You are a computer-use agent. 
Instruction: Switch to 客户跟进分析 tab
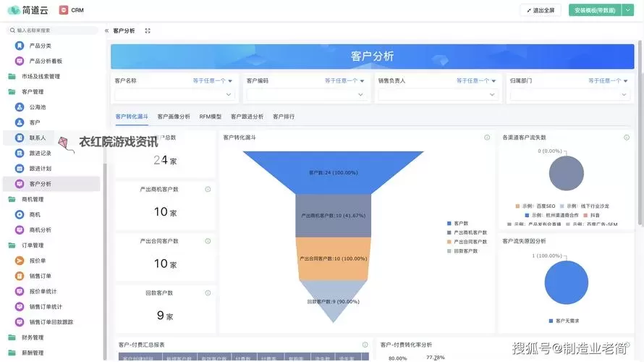[x=247, y=117]
